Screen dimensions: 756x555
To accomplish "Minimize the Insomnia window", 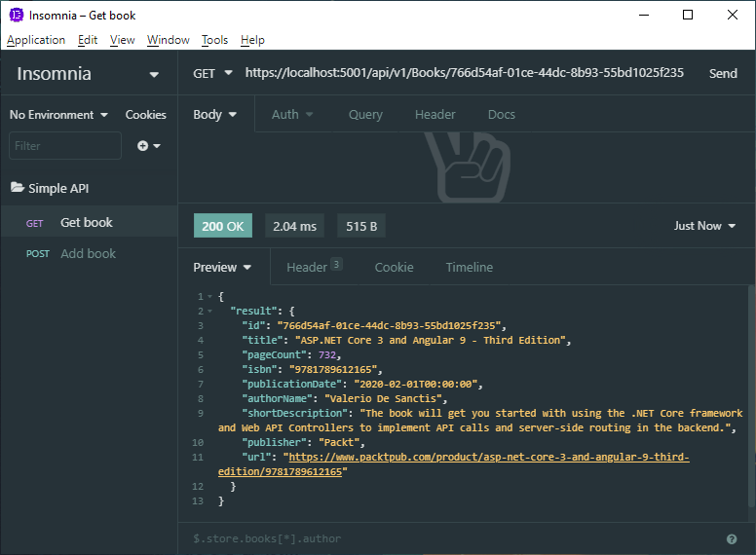I will pyautogui.click(x=644, y=15).
